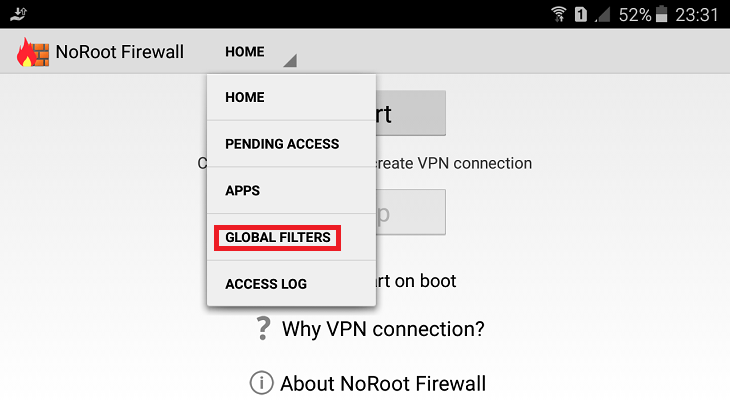Screen dimensions: 730x410
Task: Collapse the HOME dropdown spinner arrow
Action: pyautogui.click(x=290, y=60)
